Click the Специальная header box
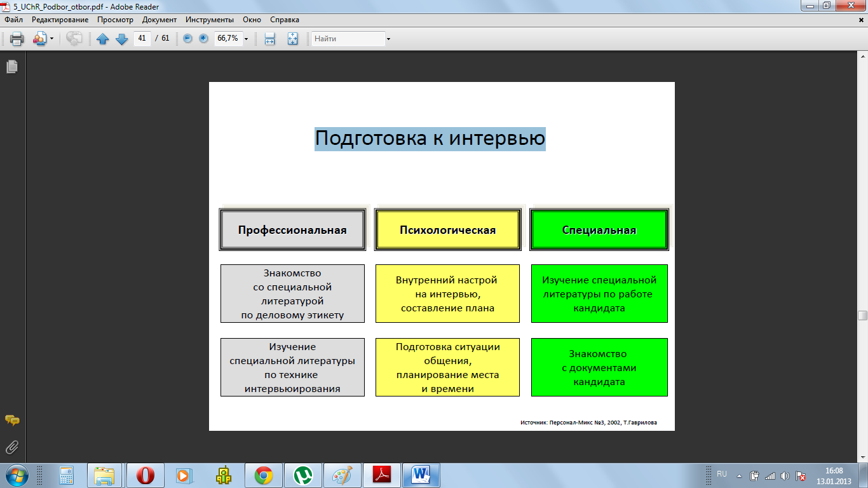Viewport: 868px width, 488px height. tap(599, 229)
